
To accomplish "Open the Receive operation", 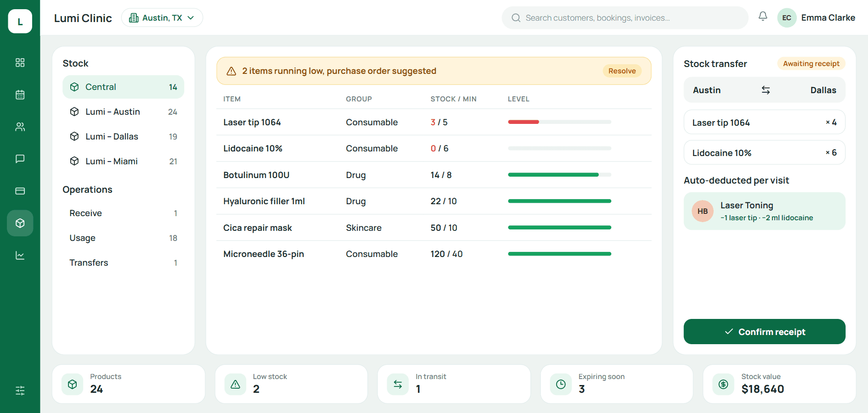I will coord(123,213).
